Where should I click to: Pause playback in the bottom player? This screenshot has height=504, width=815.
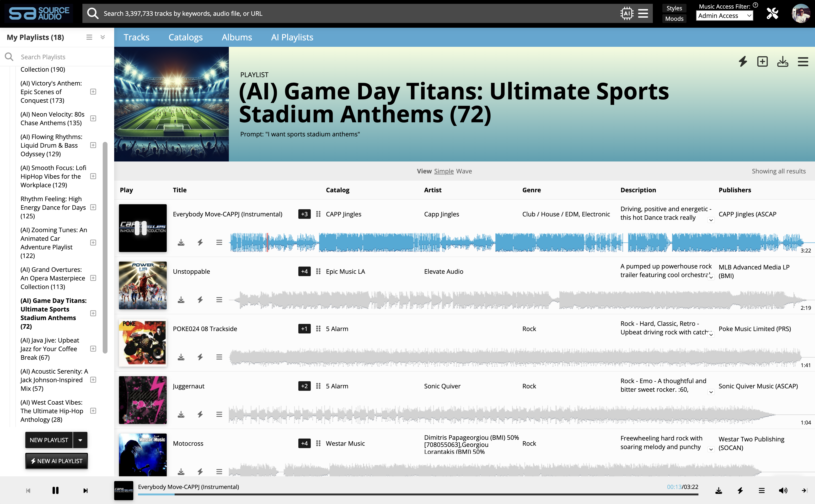(x=55, y=490)
